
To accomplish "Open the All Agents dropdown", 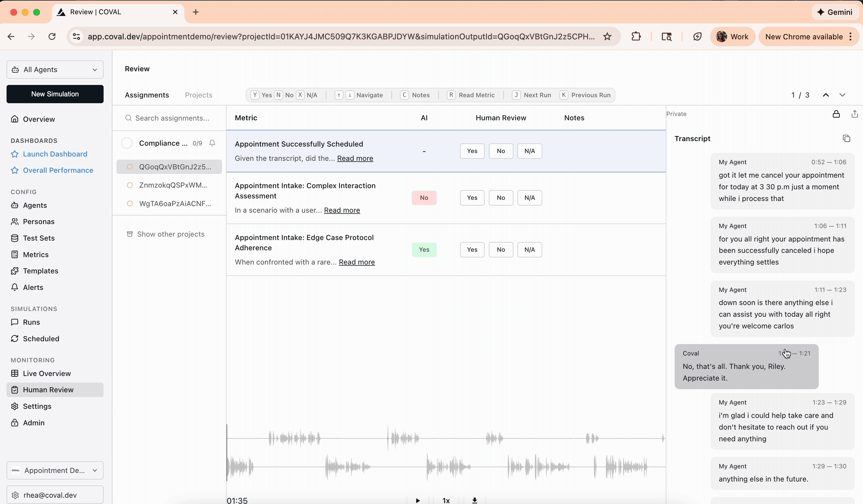I will tap(55, 70).
